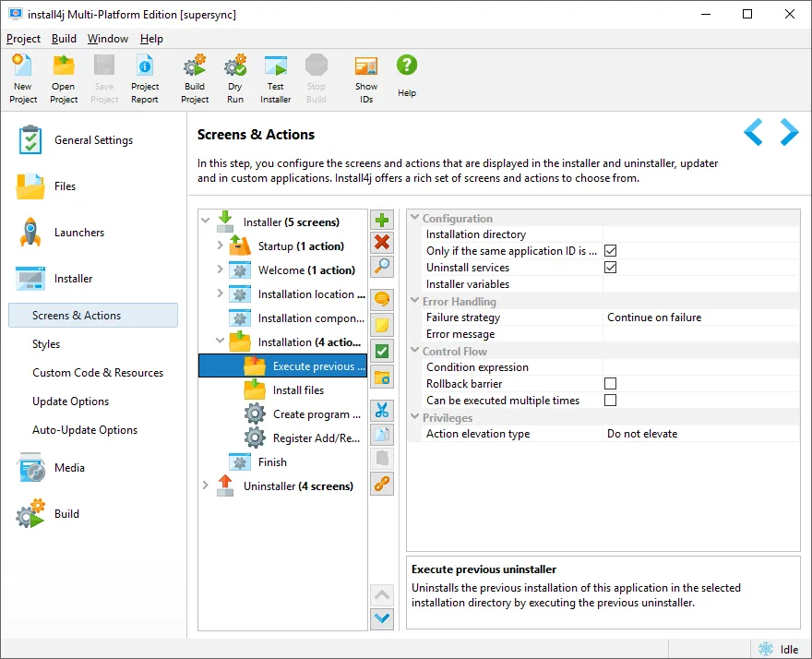Go to Auto-Update Options
The width and height of the screenshot is (812, 659).
(x=85, y=430)
